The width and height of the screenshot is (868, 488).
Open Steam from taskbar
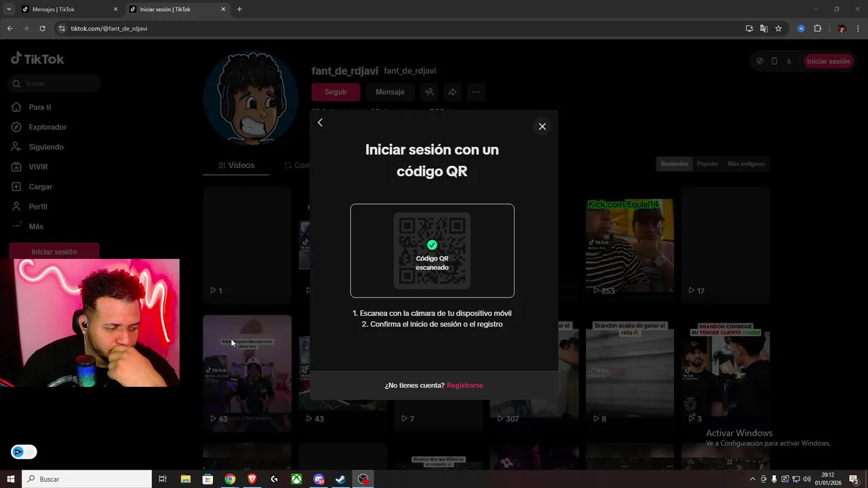pos(341,479)
